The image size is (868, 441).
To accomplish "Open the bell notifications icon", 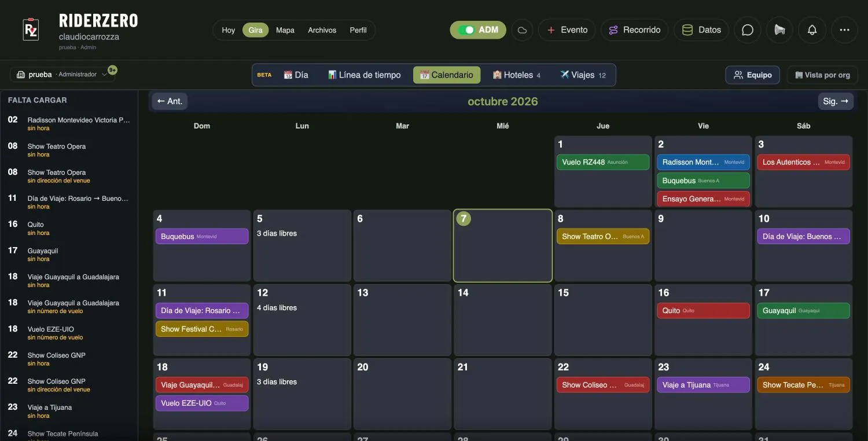I will pos(812,30).
